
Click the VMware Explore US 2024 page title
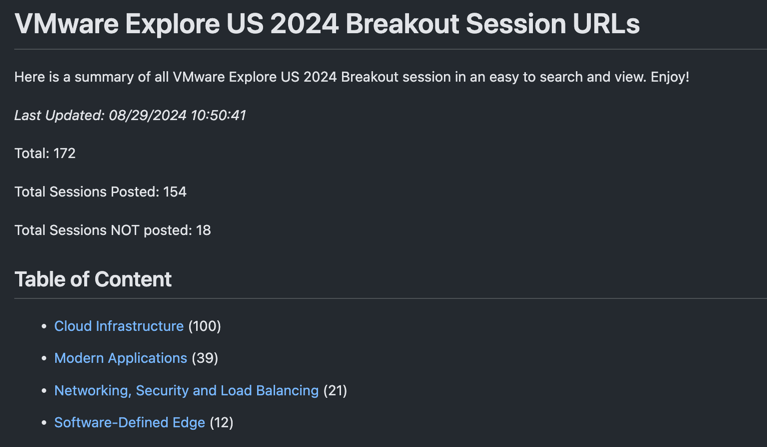[327, 23]
